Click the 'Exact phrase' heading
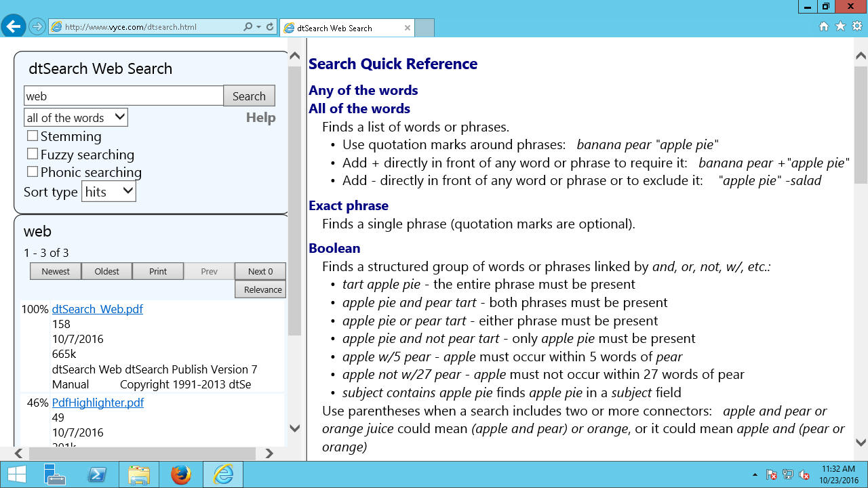Image resolution: width=868 pixels, height=488 pixels. coord(349,205)
